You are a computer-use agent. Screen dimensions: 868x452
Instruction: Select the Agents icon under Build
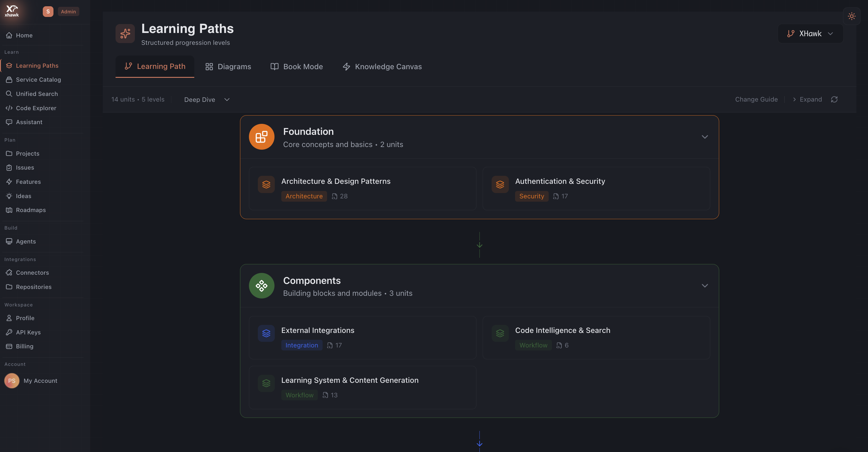(x=10, y=241)
